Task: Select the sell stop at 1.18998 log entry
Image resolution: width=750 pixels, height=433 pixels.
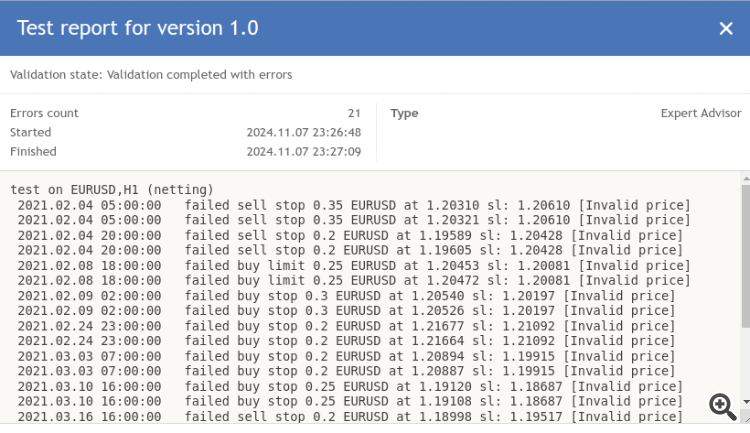Action: click(350, 416)
